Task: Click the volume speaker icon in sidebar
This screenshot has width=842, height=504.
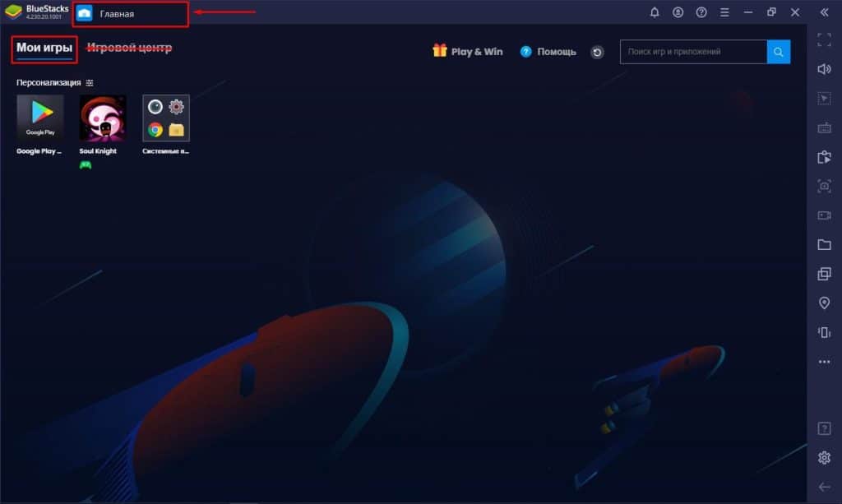Action: (x=824, y=69)
